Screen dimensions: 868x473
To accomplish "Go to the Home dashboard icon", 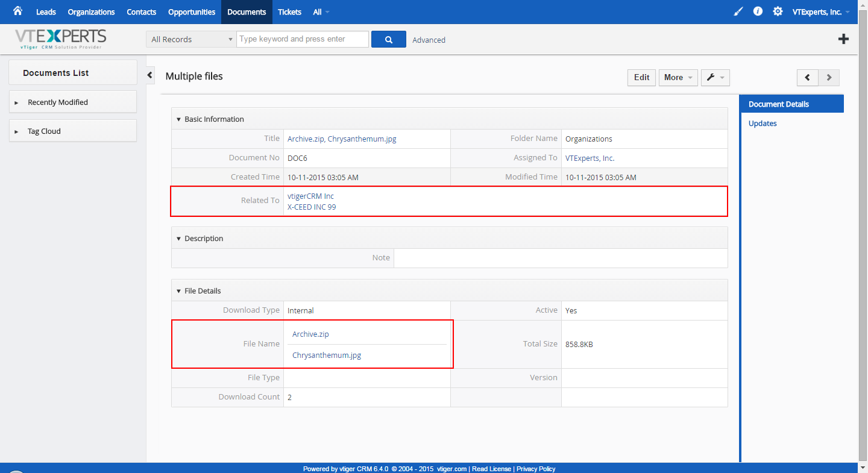I will click(17, 11).
